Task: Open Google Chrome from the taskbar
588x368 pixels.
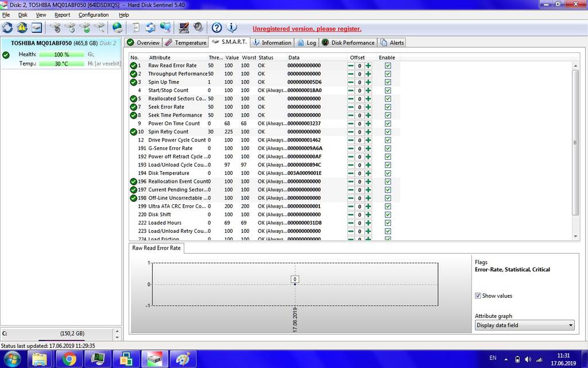Action: coord(69,359)
